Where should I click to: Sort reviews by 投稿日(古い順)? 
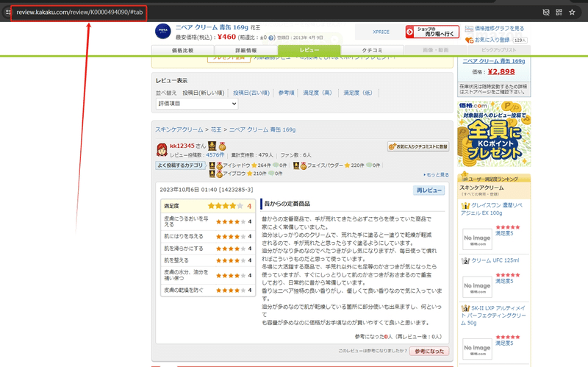[x=251, y=93]
